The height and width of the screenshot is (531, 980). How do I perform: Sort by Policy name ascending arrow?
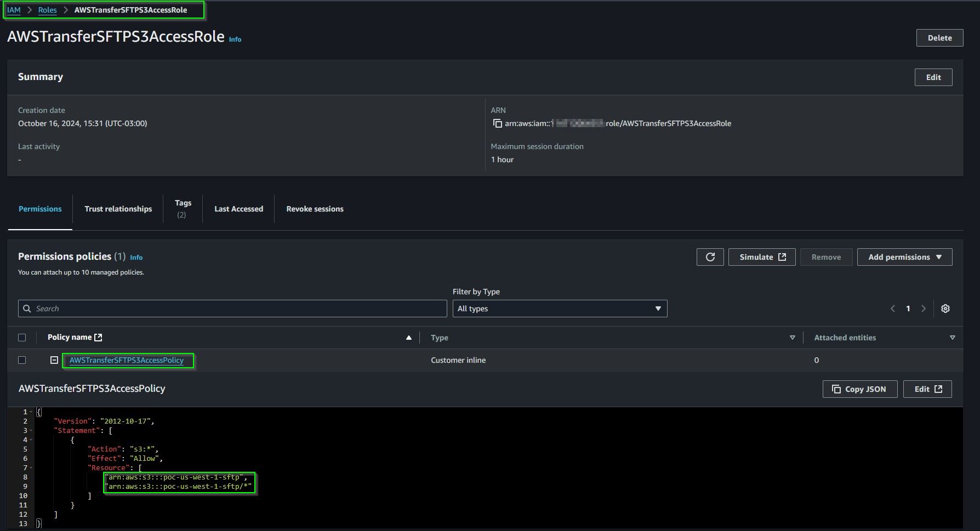(408, 338)
